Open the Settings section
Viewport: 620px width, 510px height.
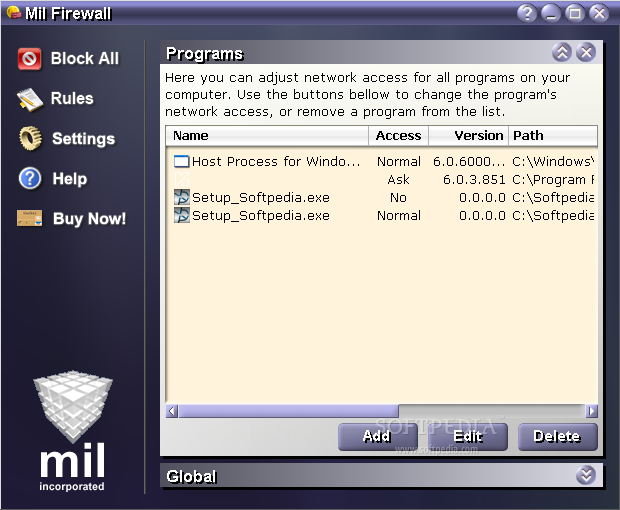click(83, 139)
